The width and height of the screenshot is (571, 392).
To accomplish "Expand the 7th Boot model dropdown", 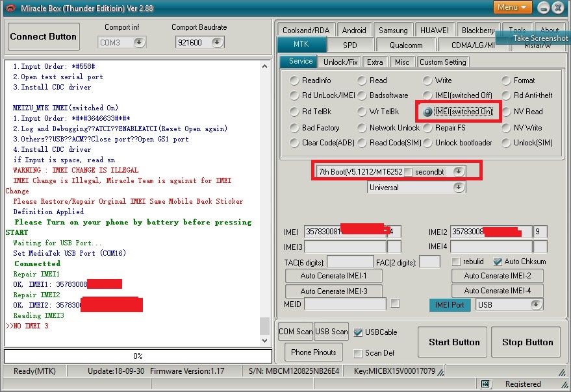I will coord(459,171).
